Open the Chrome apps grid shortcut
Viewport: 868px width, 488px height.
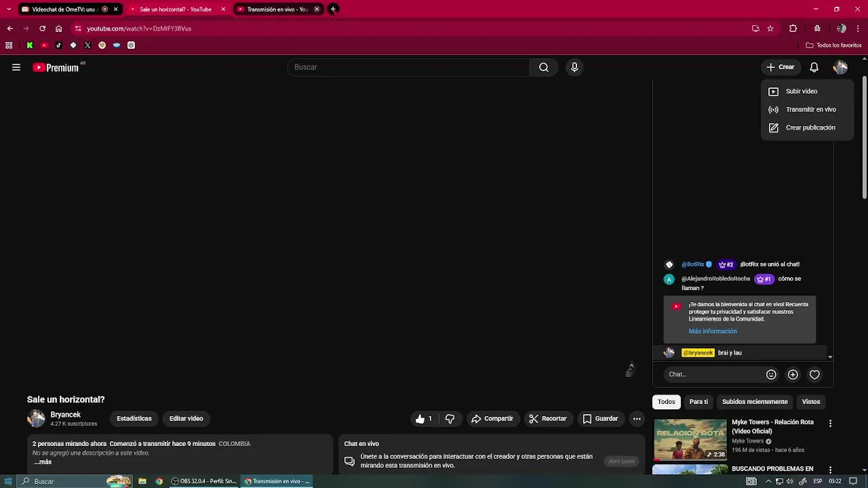click(9, 45)
